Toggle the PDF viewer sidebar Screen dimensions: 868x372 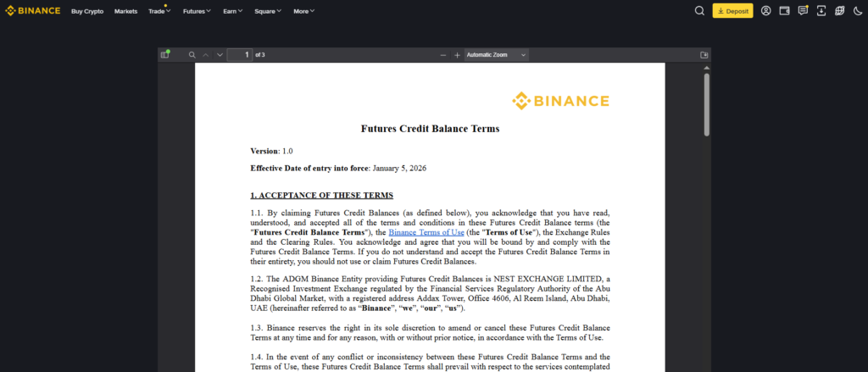[164, 54]
